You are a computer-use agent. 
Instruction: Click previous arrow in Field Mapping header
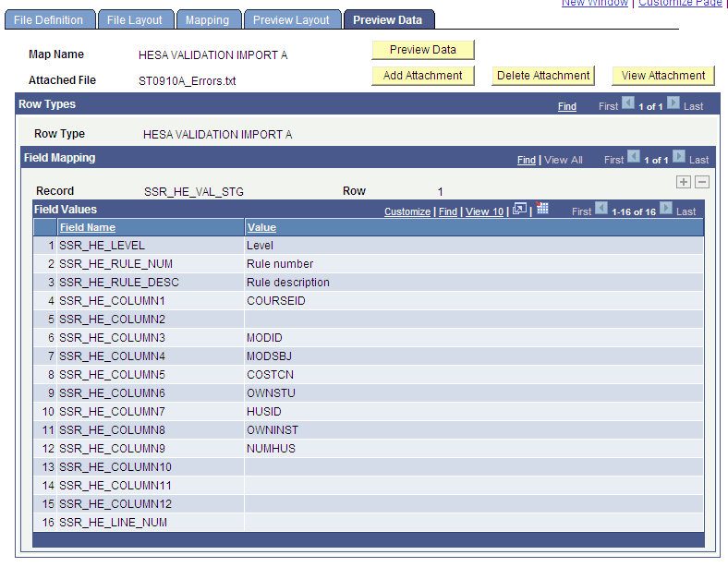pyautogui.click(x=633, y=156)
